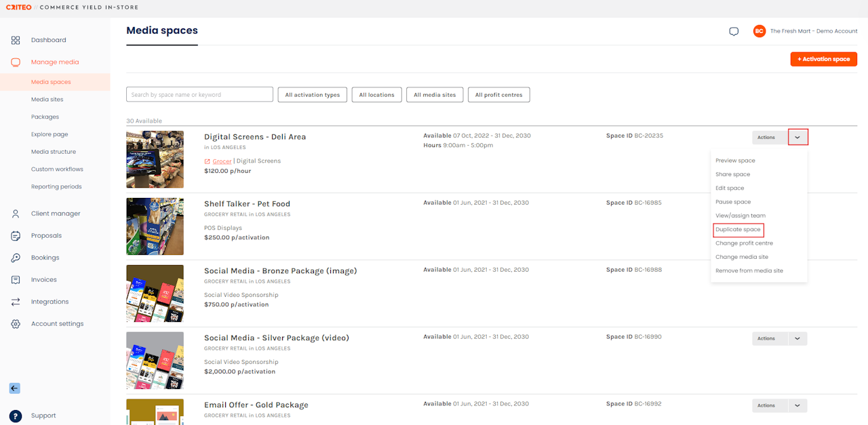
Task: Open the All locations filter dropdown
Action: 376,95
